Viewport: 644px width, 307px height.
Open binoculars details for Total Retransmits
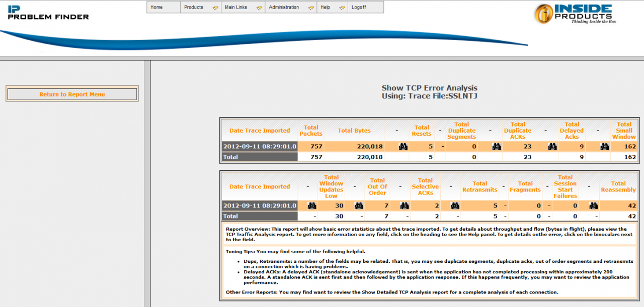(x=455, y=206)
